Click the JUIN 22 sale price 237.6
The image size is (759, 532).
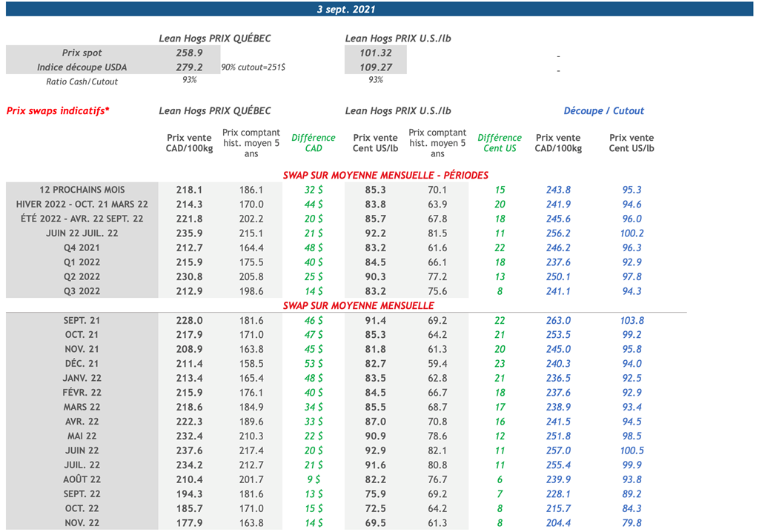189,450
